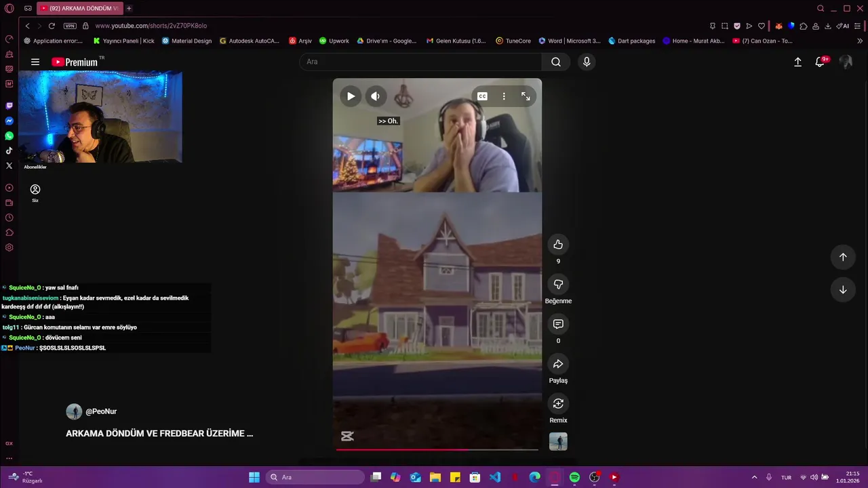Share the short via Paylaş
The image size is (868, 488).
pos(558,364)
